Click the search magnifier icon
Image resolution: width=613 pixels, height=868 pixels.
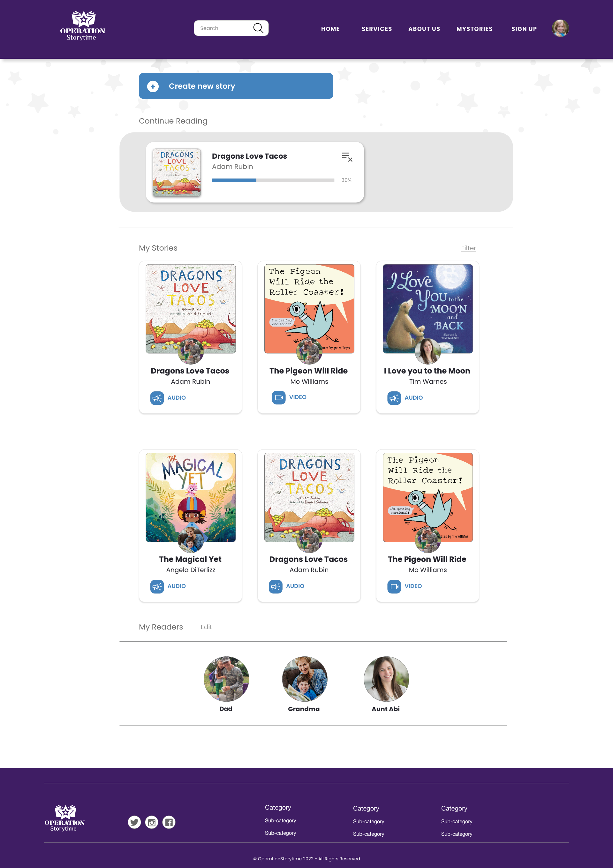click(x=258, y=28)
